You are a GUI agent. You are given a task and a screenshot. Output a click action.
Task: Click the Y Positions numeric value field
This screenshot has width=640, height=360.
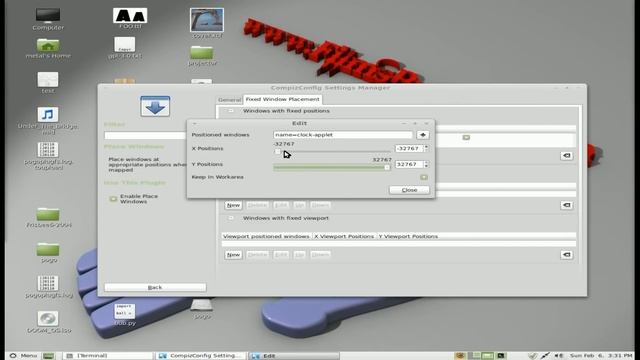[409, 164]
